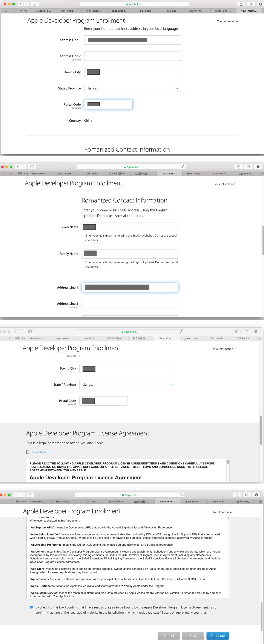Add new tab in the Given Name form window
Viewport: 264px width, 644px height.
pos(262,173)
